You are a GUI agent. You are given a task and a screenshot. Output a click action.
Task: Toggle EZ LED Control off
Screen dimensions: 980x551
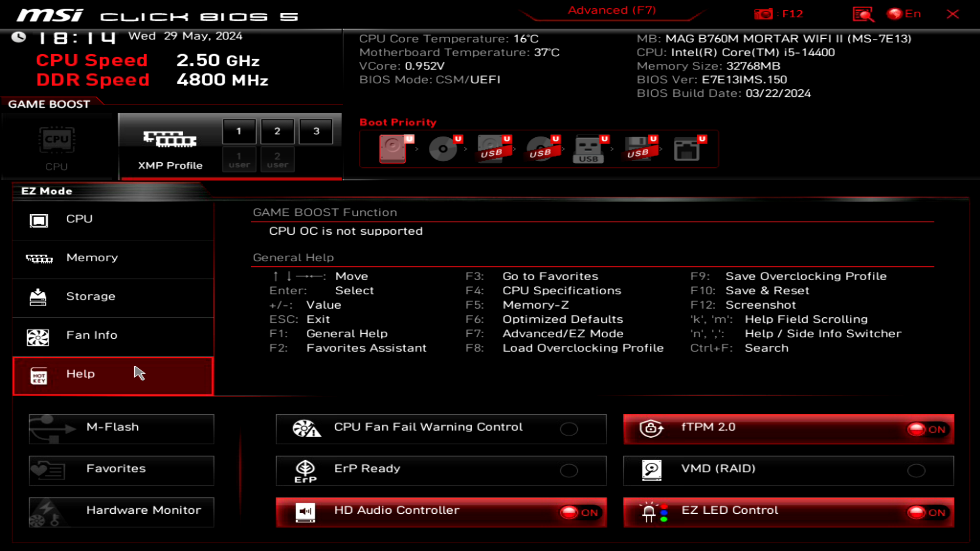927,512
